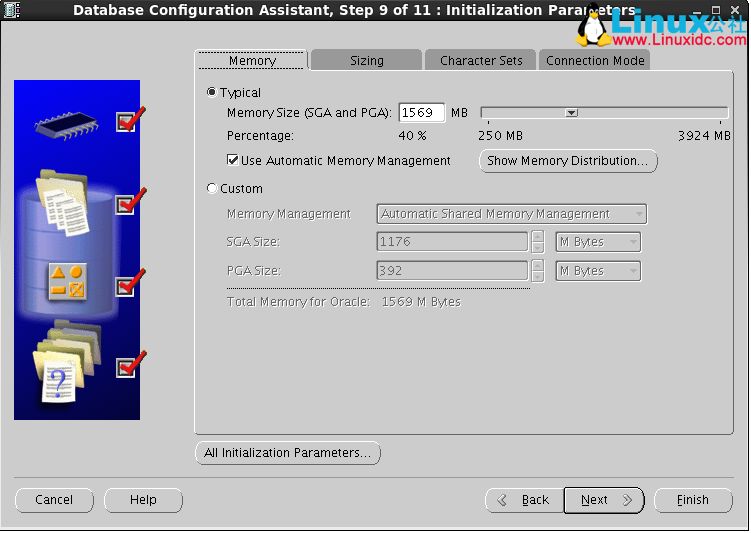Open the Memory Management dropdown

[511, 214]
